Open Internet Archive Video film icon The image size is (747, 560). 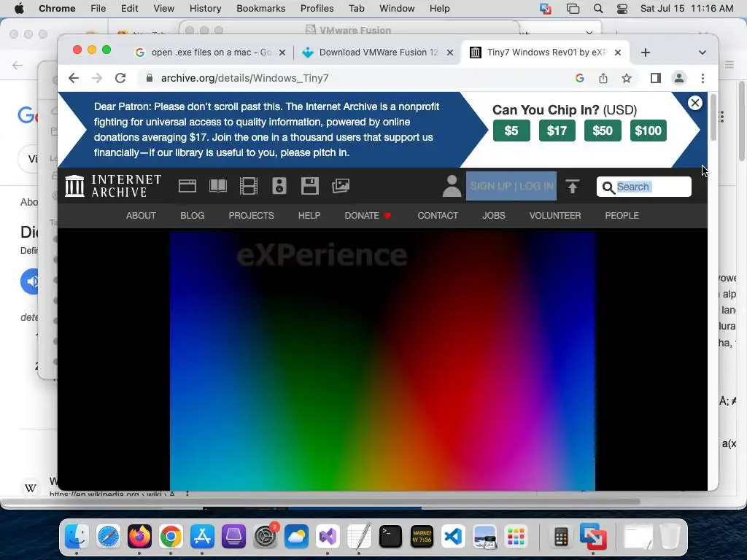(x=248, y=186)
